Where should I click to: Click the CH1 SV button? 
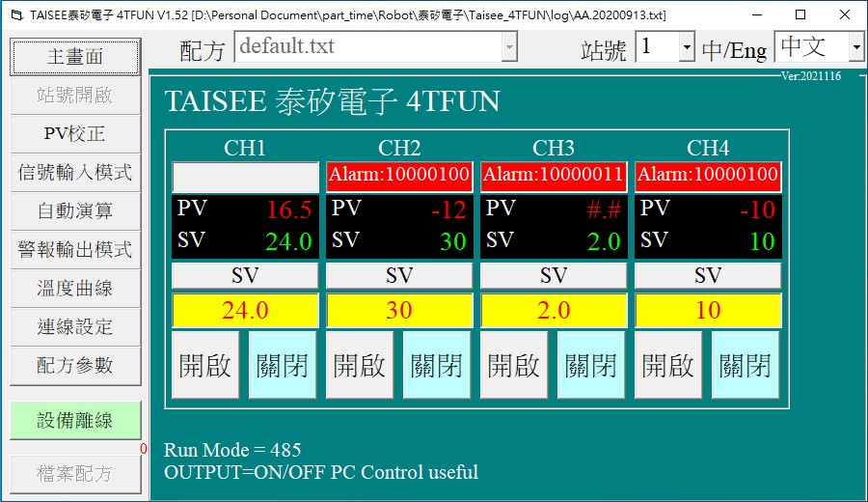pyautogui.click(x=245, y=275)
